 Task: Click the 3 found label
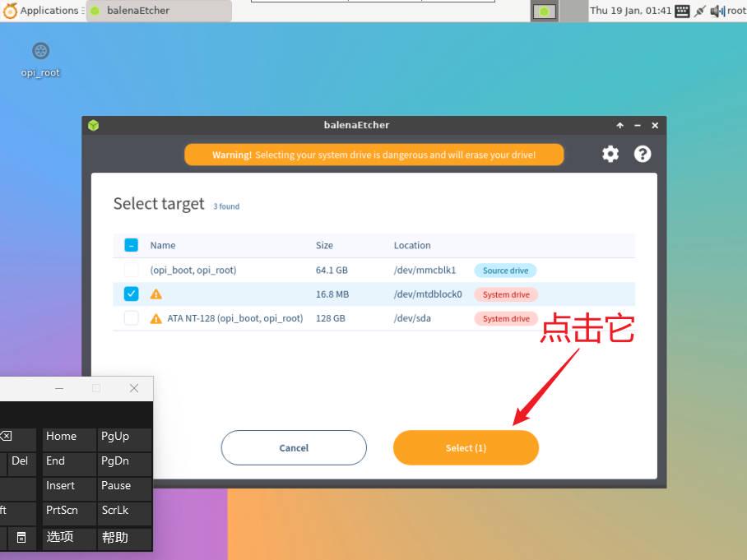point(226,206)
